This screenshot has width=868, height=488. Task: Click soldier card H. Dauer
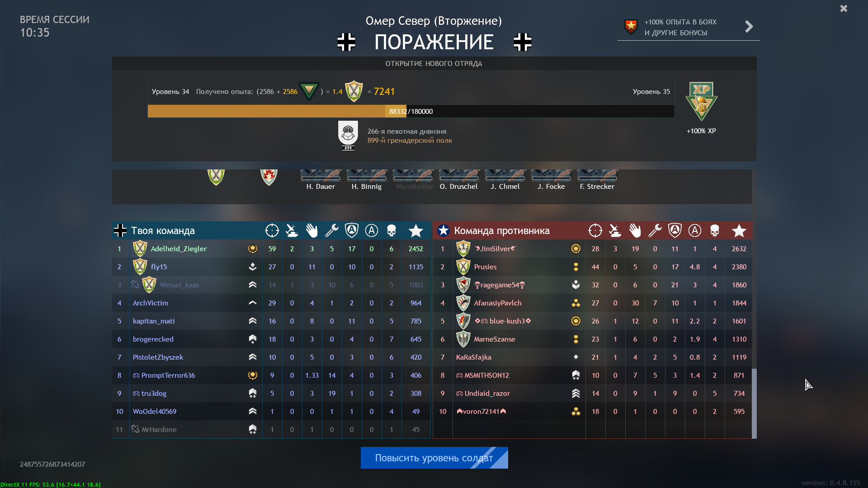coord(321,180)
